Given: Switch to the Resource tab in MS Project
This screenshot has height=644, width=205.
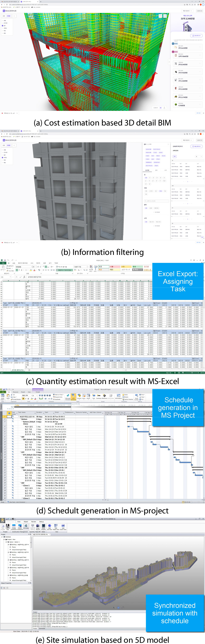Looking at the screenshot, I should (x=16, y=392).
